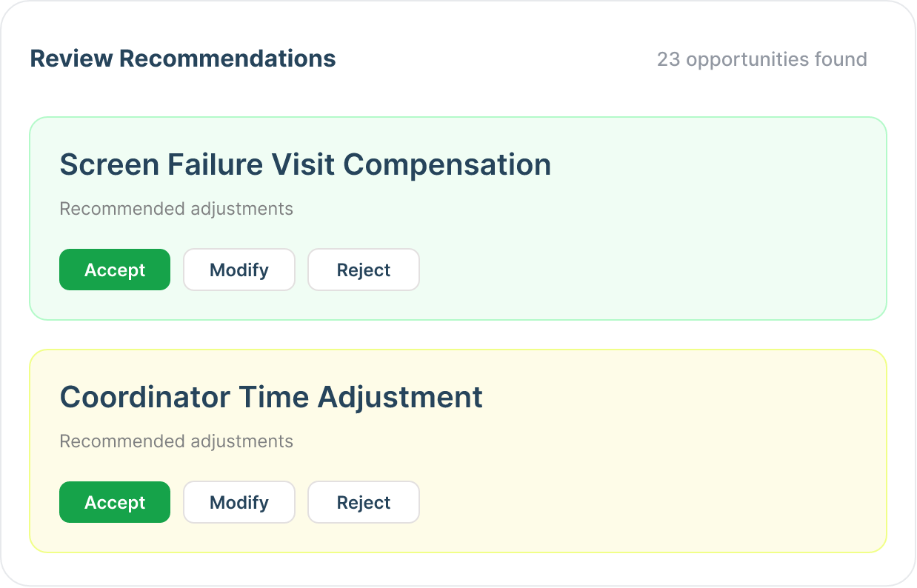Image resolution: width=917 pixels, height=588 pixels.
Task: Click Recommended adjustments under Coordinator card
Action: point(176,441)
